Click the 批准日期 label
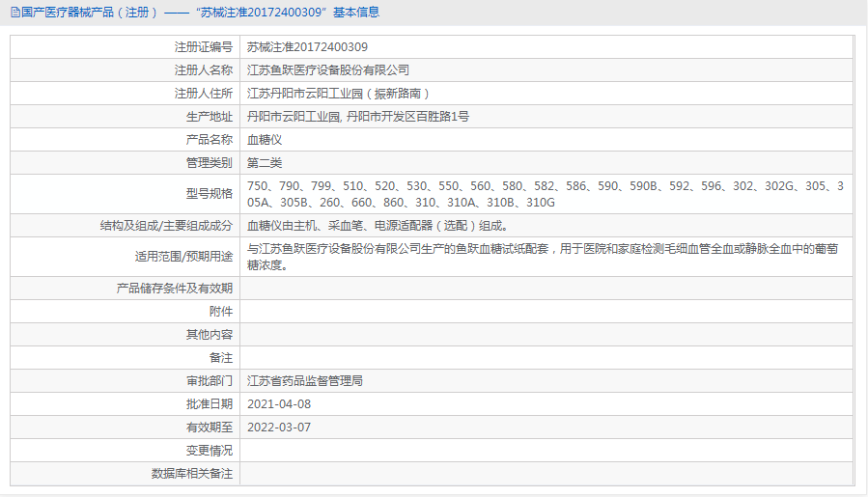Screen dimensions: 868x497 pyautogui.click(x=210, y=404)
